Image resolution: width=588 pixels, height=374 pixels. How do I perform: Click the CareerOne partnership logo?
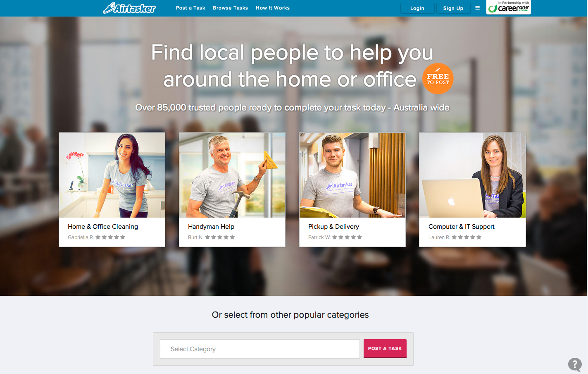(509, 7)
